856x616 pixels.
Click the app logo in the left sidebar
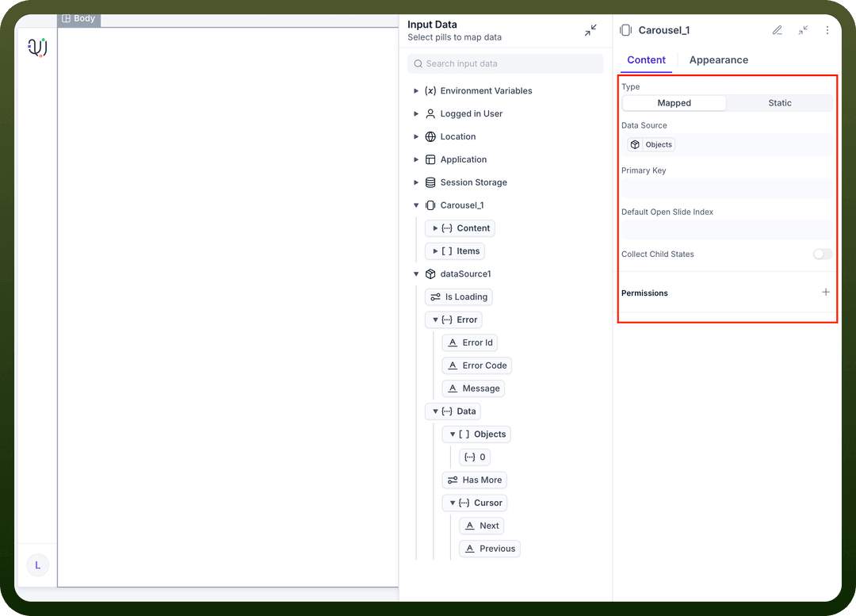[x=37, y=48]
